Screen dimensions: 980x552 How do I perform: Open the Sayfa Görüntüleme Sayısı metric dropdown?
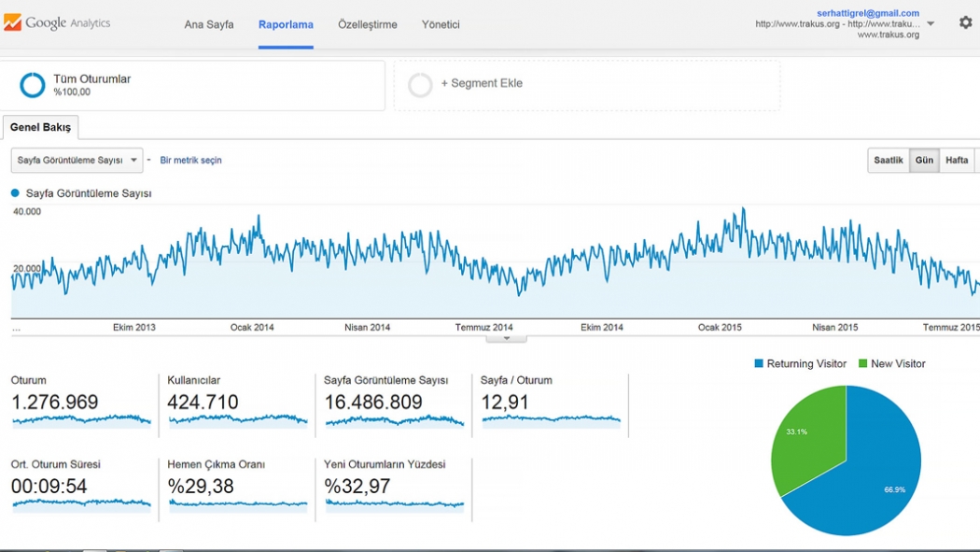tap(77, 161)
